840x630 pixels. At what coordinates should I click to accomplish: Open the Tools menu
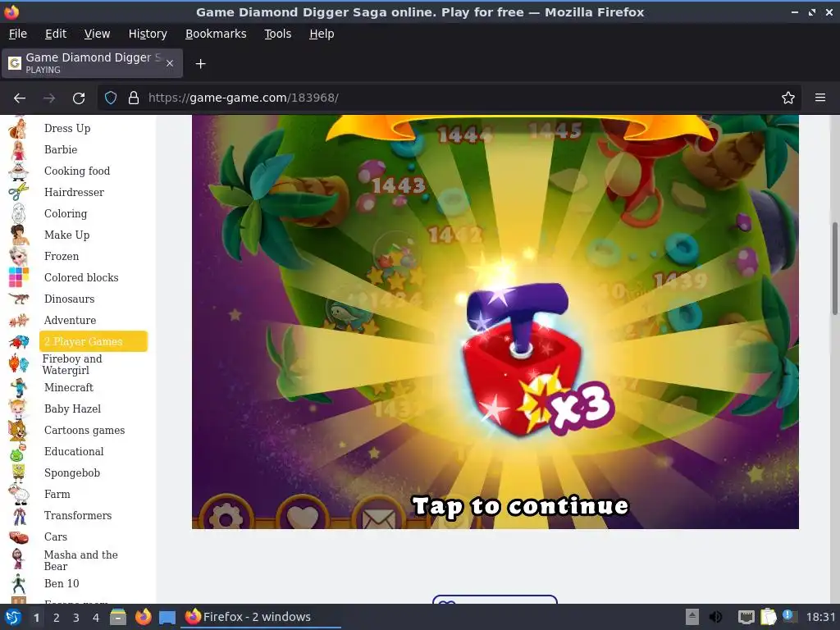pyautogui.click(x=277, y=34)
